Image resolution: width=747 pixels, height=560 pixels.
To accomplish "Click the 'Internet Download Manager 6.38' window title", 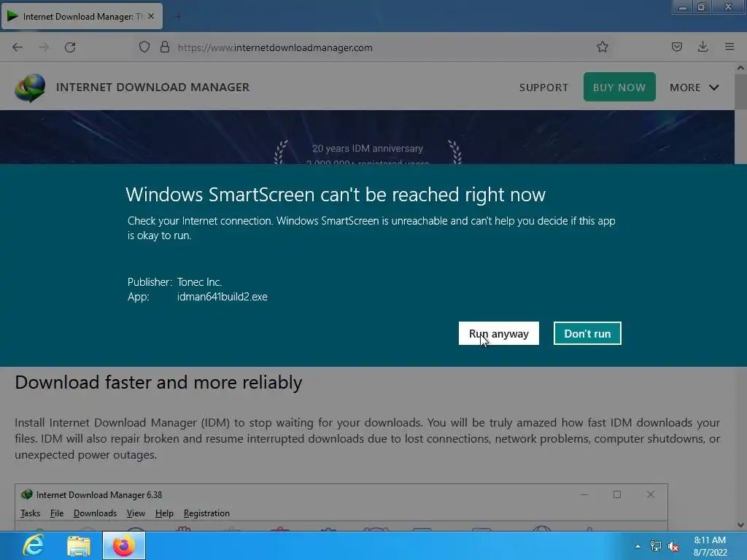I will click(99, 495).
